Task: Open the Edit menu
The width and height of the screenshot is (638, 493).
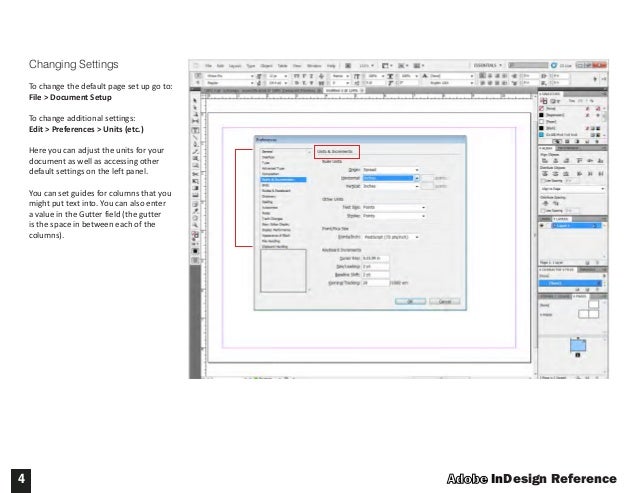Action: pyautogui.click(x=220, y=66)
